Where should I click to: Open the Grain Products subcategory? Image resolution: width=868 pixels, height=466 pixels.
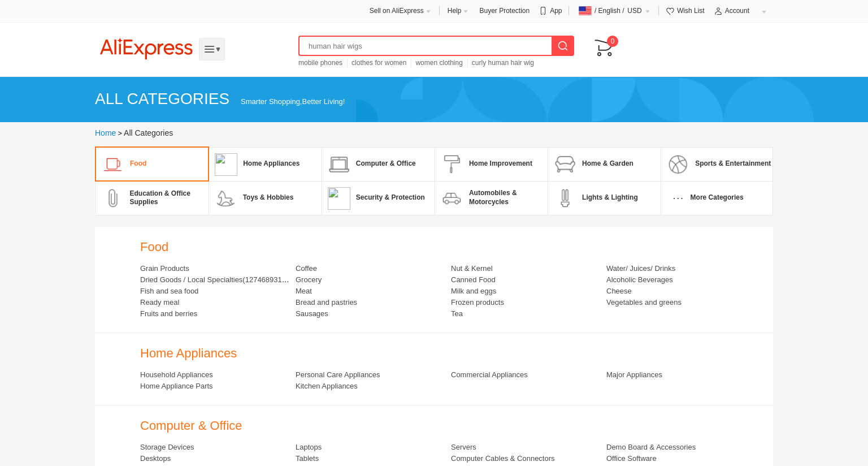[164, 269]
